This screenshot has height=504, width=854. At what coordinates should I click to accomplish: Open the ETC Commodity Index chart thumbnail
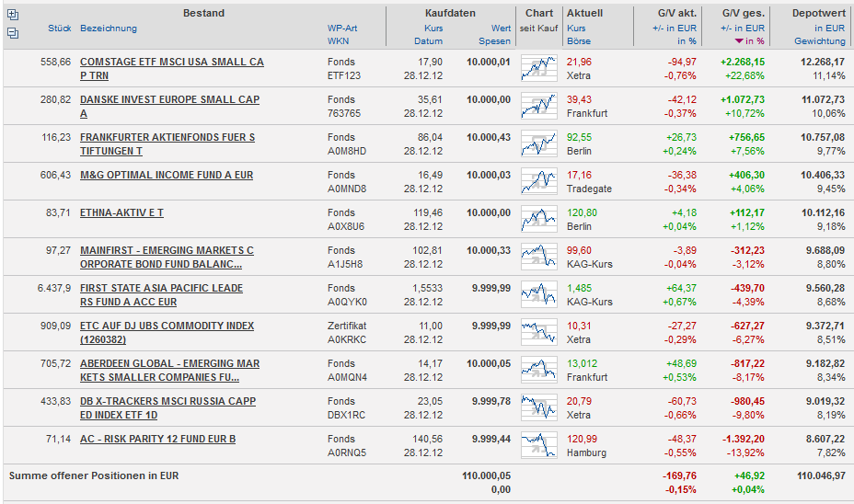click(x=538, y=332)
